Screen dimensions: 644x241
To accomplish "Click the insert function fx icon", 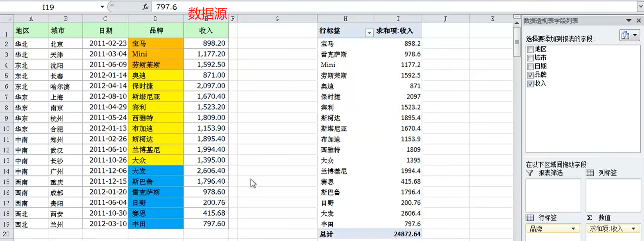I will 145,7.
